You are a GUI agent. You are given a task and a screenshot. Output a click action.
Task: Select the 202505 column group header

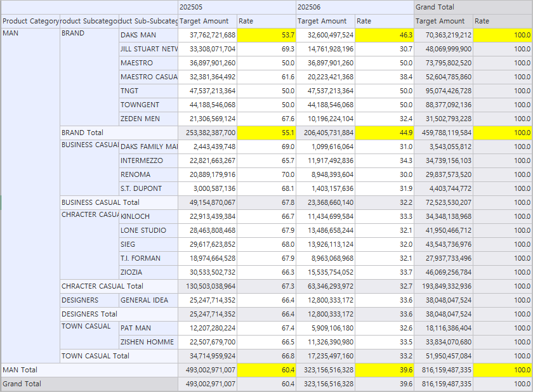[x=237, y=7]
